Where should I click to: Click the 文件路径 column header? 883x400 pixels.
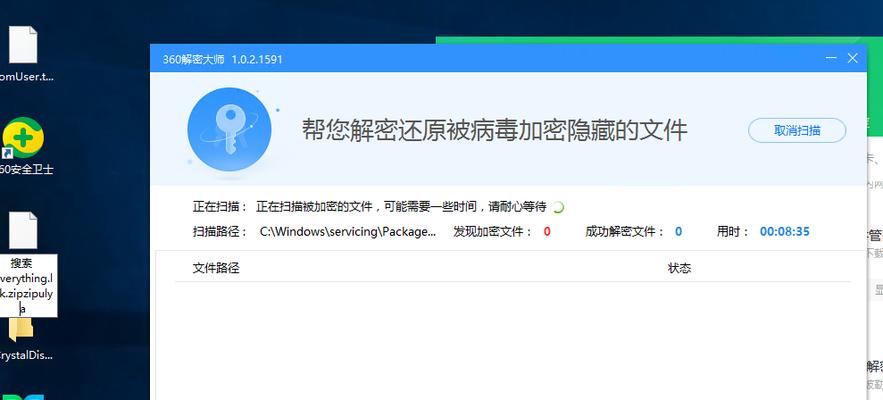pos(216,268)
